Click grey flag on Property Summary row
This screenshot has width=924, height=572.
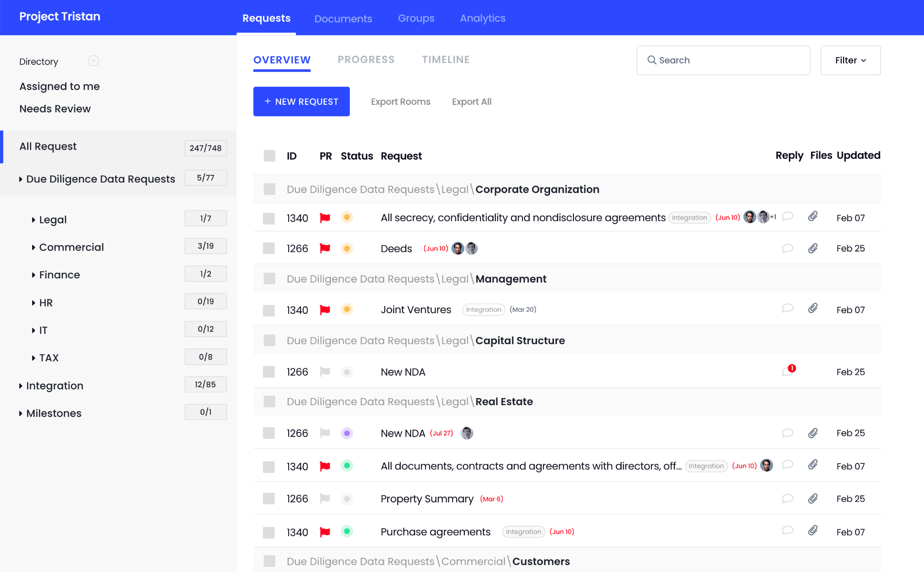click(325, 499)
